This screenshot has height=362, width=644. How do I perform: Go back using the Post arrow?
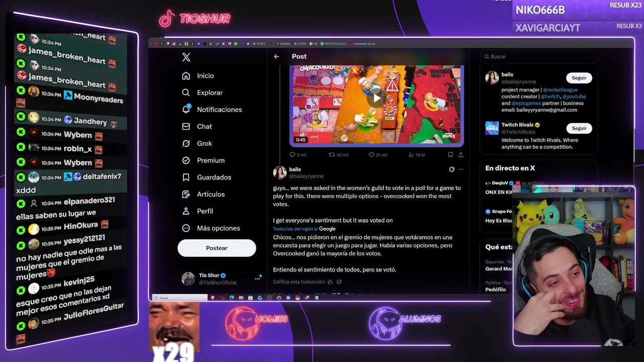tap(276, 56)
